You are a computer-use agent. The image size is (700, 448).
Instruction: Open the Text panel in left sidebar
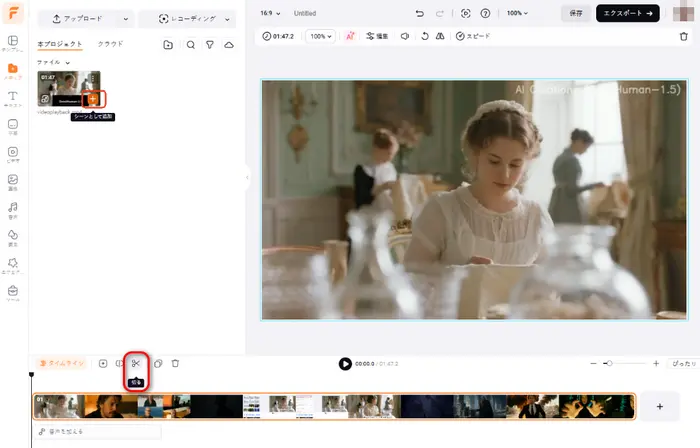[14, 99]
